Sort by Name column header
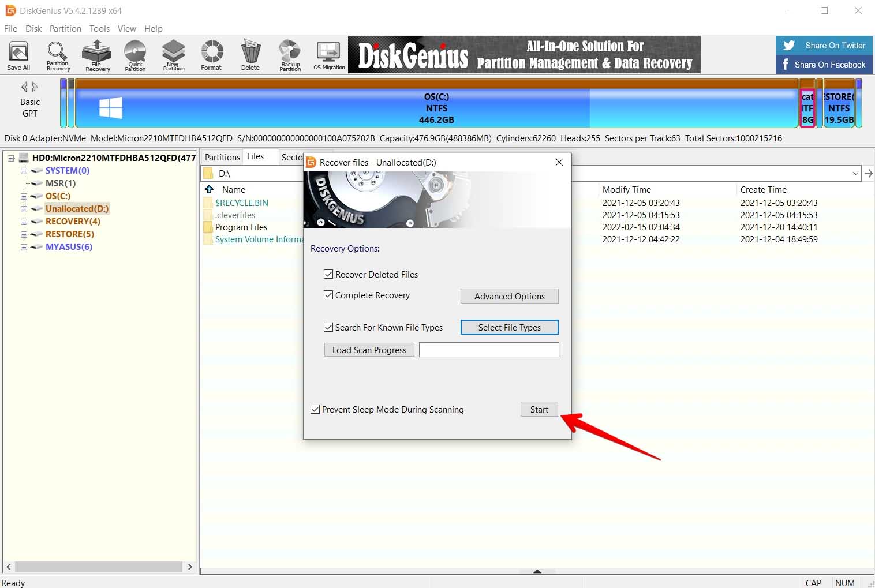This screenshot has width=875, height=588. point(234,189)
